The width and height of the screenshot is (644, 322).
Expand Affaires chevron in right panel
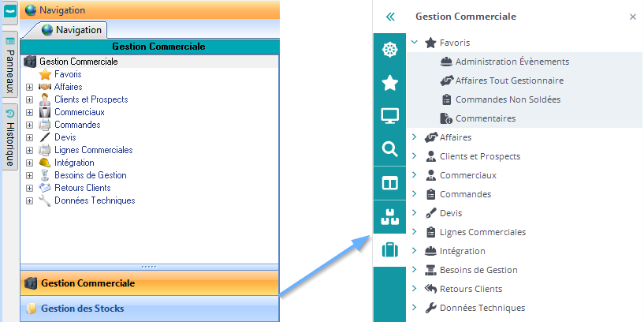pyautogui.click(x=415, y=137)
